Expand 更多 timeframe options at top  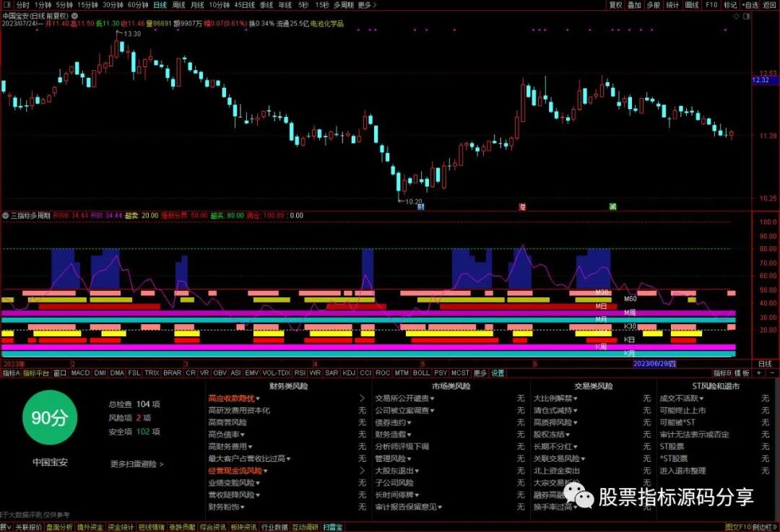tap(368, 4)
